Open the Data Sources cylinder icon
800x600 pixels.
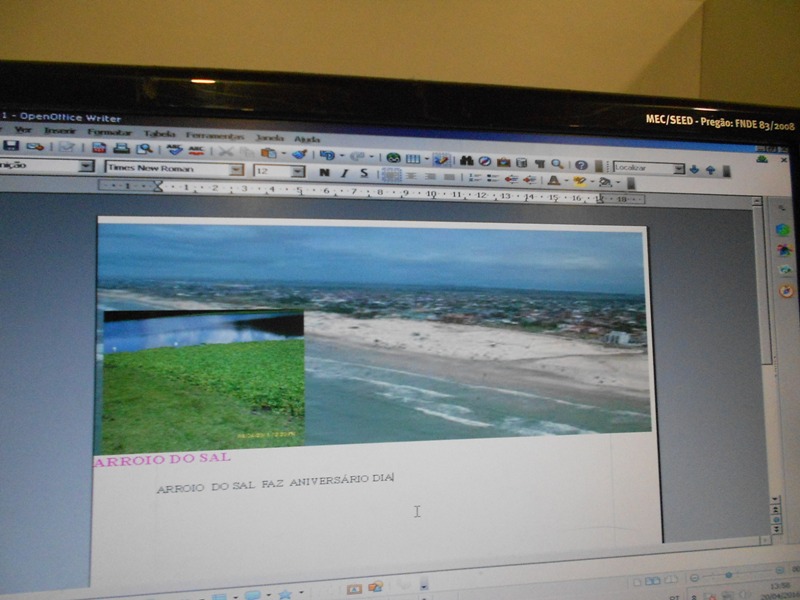(x=521, y=163)
